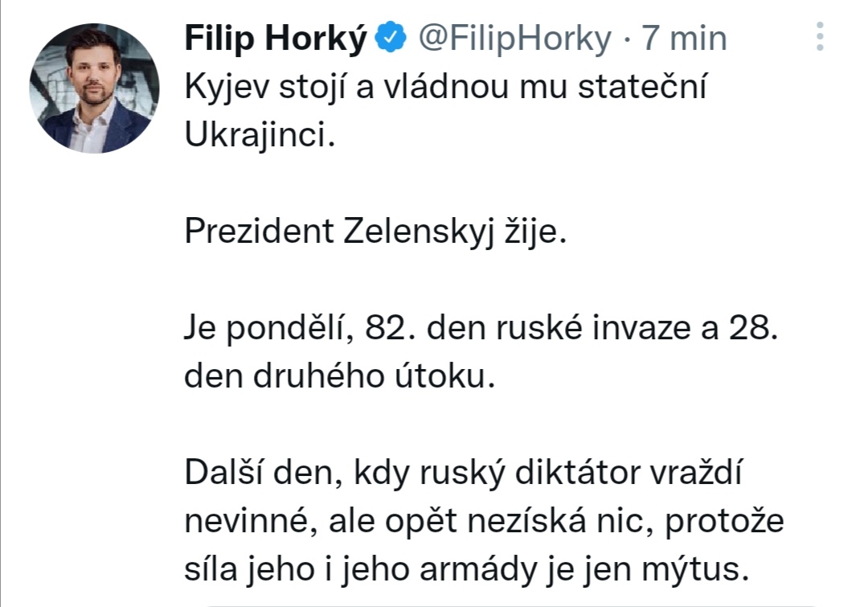This screenshot has height=607, width=868.
Task: Click the word "Ukrajinci" in the tweet
Action: 255,136
